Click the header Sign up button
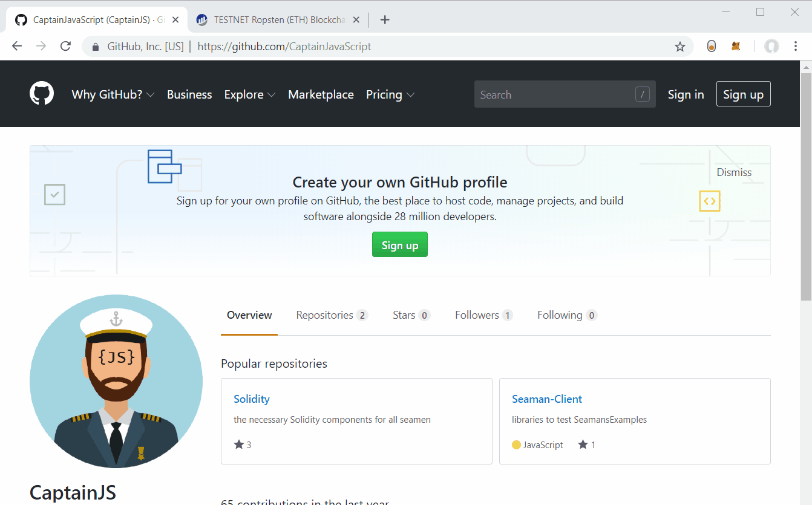This screenshot has height=505, width=812. [x=743, y=94]
